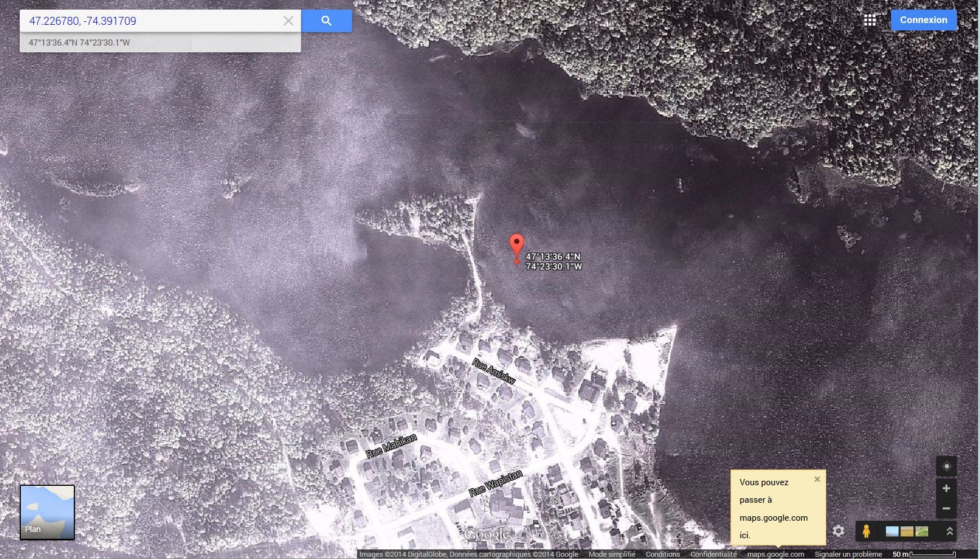The height and width of the screenshot is (559, 980).
Task: Switch to Plan map view thumbnail
Action: click(47, 512)
